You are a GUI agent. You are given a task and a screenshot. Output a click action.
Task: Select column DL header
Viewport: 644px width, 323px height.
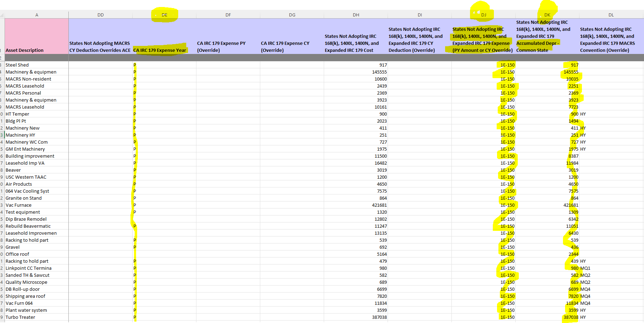(x=611, y=15)
